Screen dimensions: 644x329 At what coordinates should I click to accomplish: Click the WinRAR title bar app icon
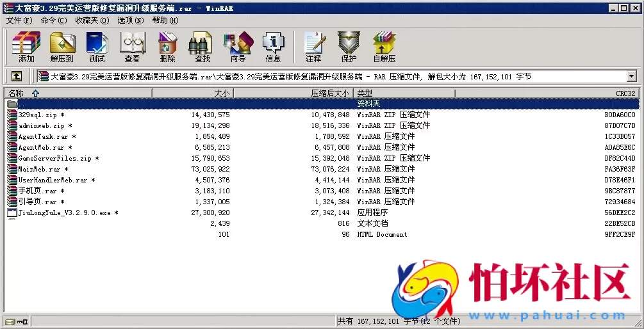8,8
